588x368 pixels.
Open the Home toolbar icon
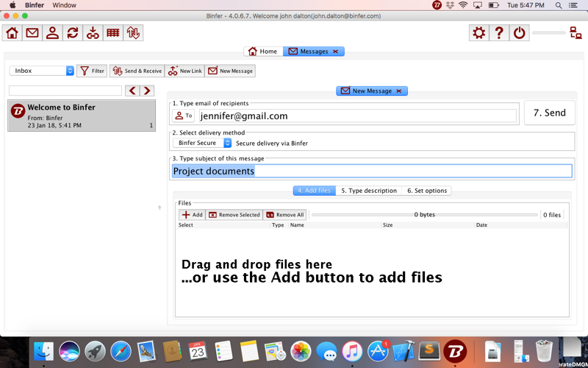12,33
